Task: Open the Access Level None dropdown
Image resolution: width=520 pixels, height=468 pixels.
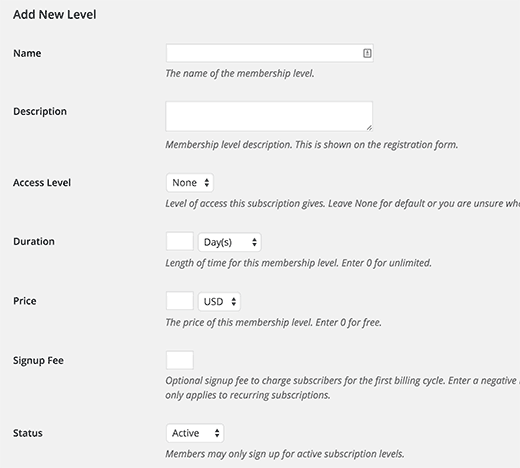Action: click(x=190, y=183)
